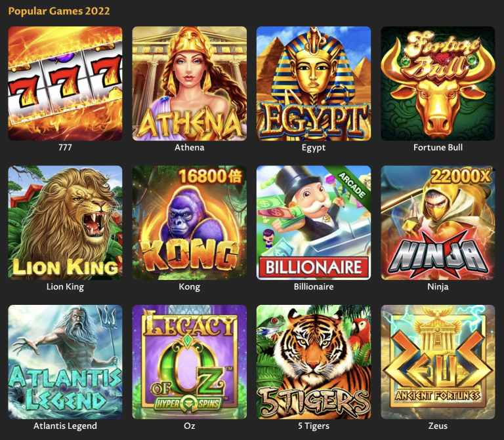
Task: Click the "Popular Games 2022" heading
Action: (x=59, y=11)
